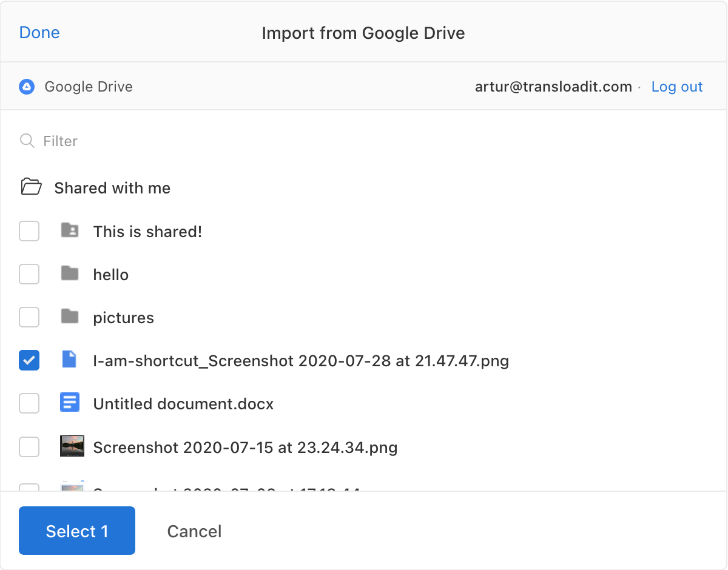Click the Log out link
The width and height of the screenshot is (728, 570).
(677, 87)
